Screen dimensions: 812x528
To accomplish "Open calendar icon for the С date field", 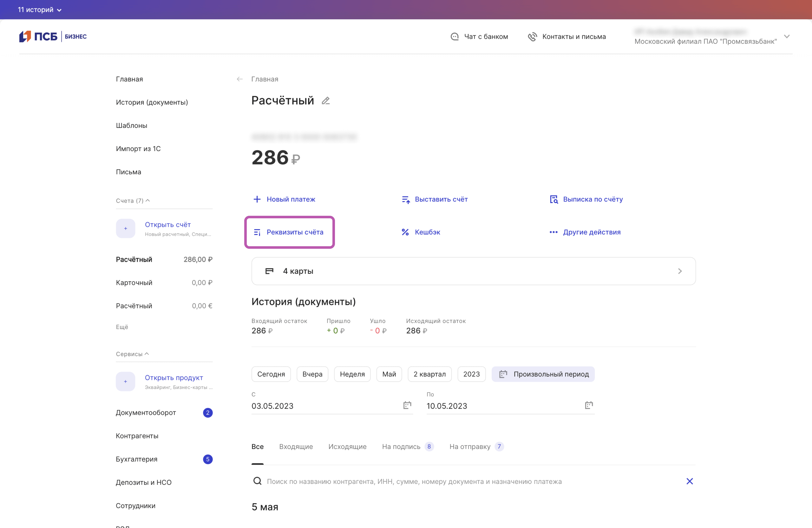I will click(407, 405).
